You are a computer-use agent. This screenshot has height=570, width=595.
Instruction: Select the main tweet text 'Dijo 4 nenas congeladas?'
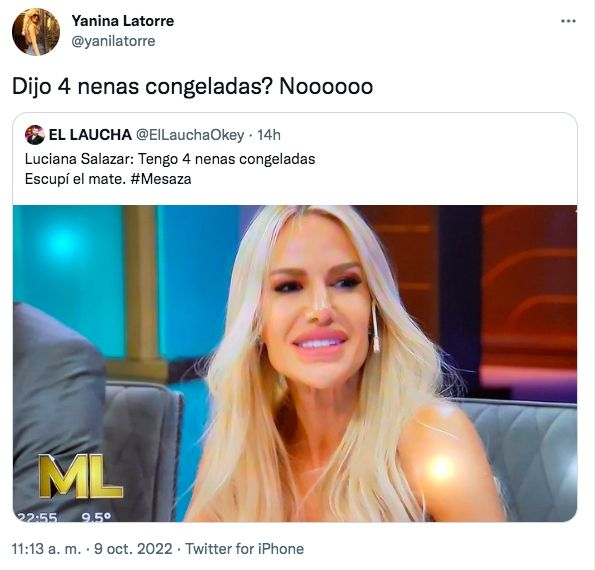tap(142, 87)
